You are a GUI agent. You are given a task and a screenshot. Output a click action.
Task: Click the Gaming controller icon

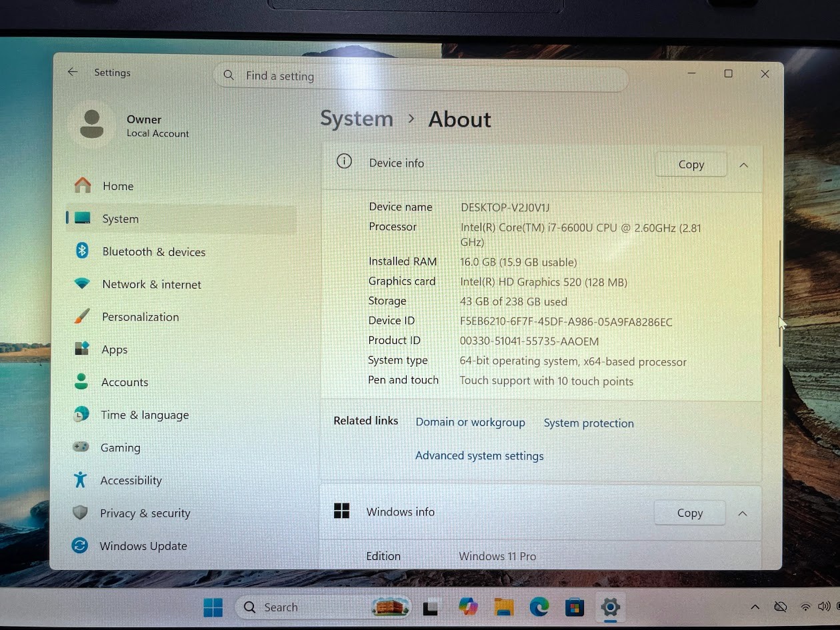(x=81, y=447)
